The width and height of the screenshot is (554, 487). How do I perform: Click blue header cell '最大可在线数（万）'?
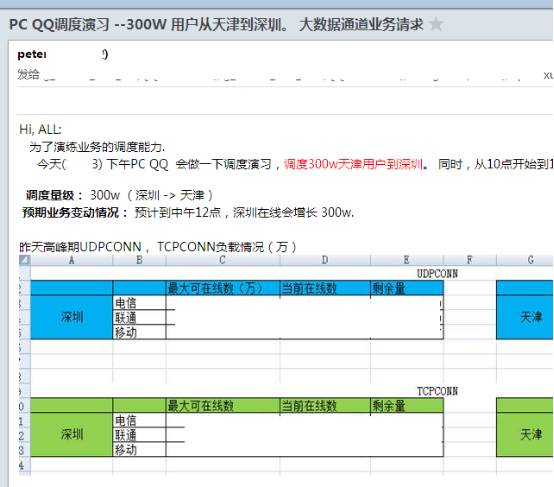tap(223, 288)
